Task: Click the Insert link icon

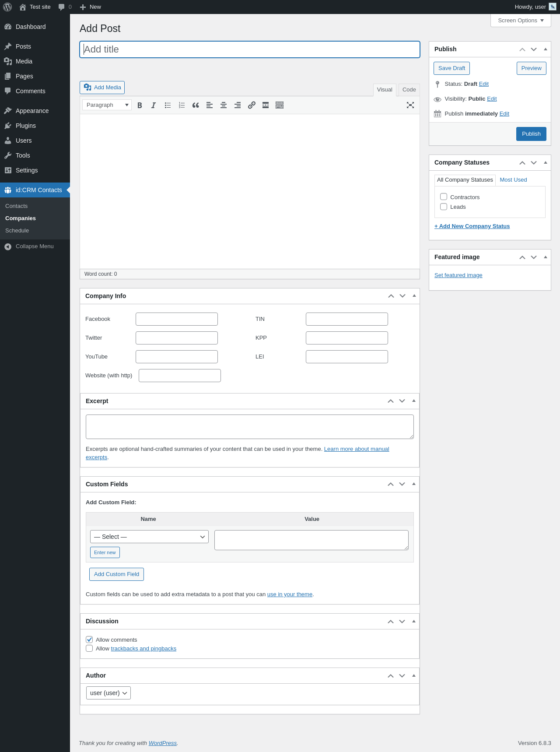Action: 252,105
